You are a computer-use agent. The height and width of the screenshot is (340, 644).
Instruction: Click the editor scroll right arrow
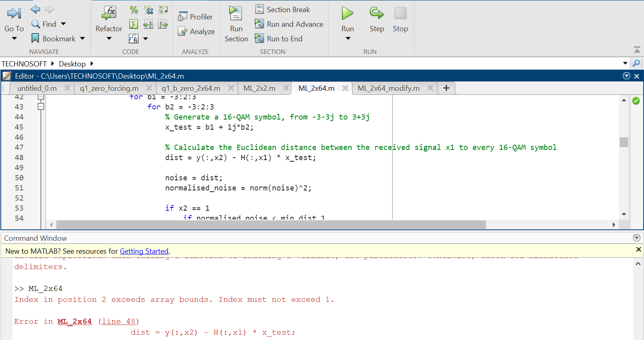(614, 225)
